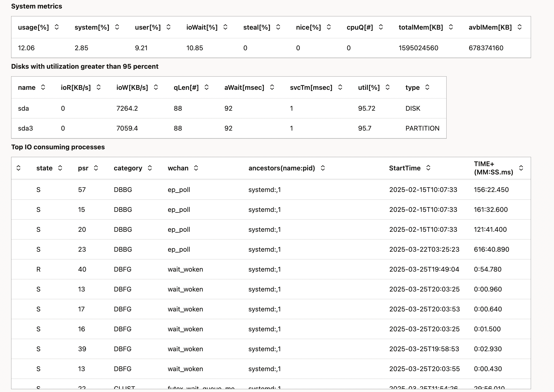
Task: Click StartTime 2025-03-25T19:58:53
Action: coord(424,349)
